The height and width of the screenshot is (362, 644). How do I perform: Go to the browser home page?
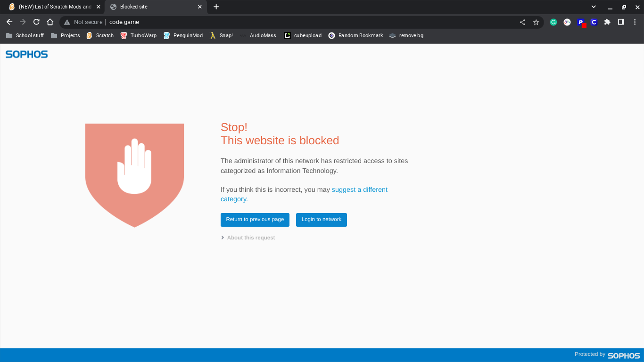coord(50,22)
